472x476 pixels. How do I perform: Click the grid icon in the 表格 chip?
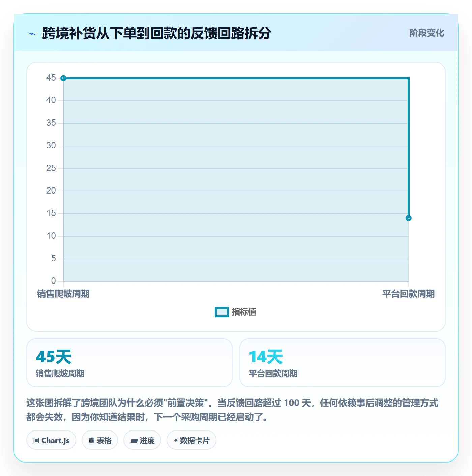click(91, 441)
